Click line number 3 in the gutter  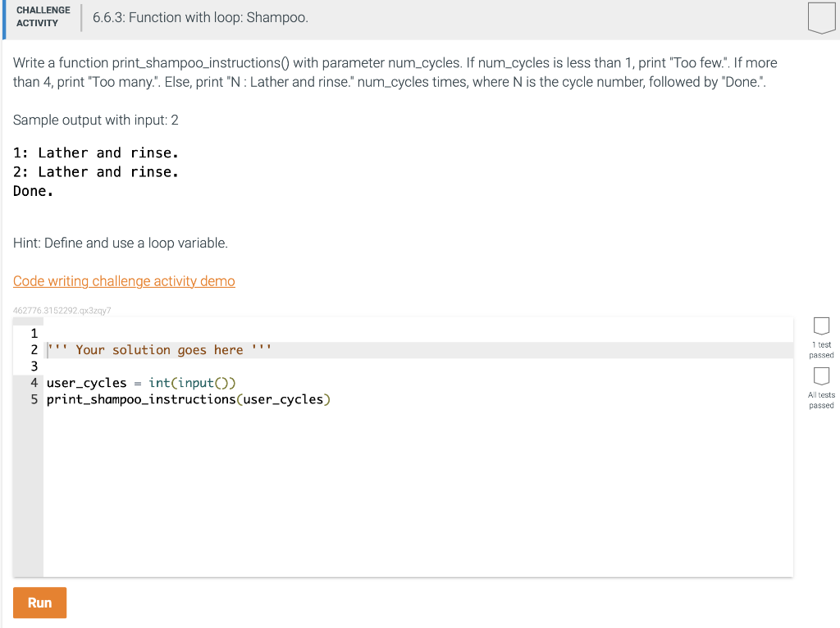(34, 366)
